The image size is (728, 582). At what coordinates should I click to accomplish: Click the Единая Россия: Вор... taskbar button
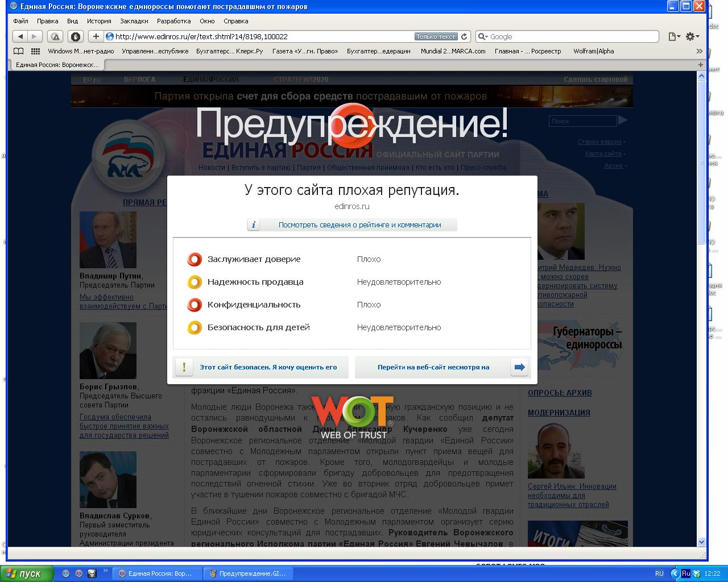tap(158, 573)
